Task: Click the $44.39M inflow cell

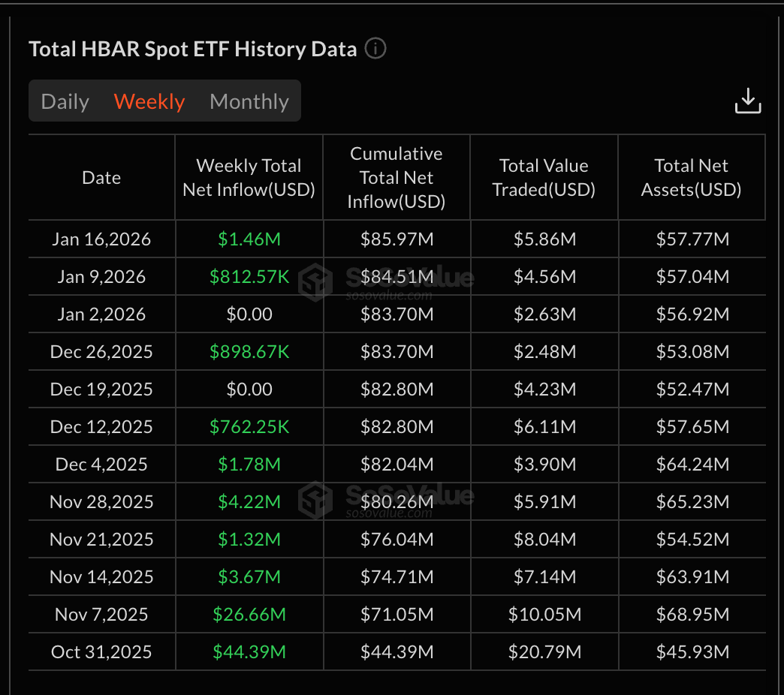Action: point(249,651)
